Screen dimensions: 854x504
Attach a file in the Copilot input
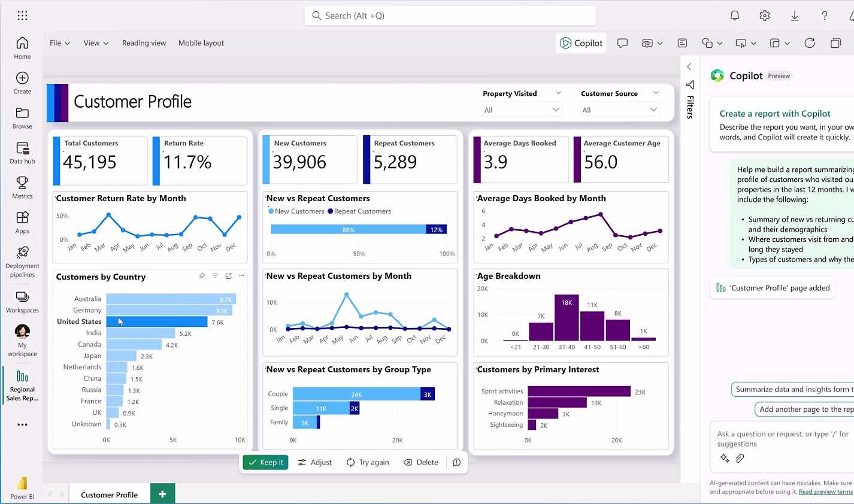click(x=740, y=458)
